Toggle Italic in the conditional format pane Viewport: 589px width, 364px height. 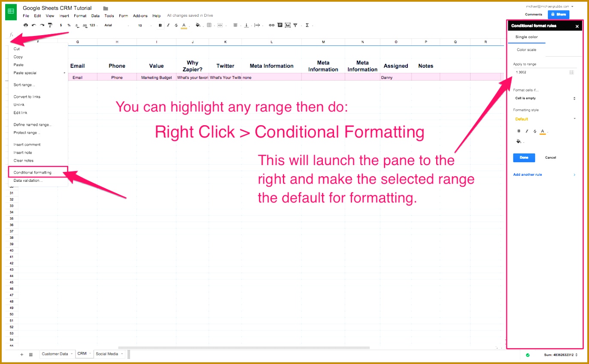(527, 131)
